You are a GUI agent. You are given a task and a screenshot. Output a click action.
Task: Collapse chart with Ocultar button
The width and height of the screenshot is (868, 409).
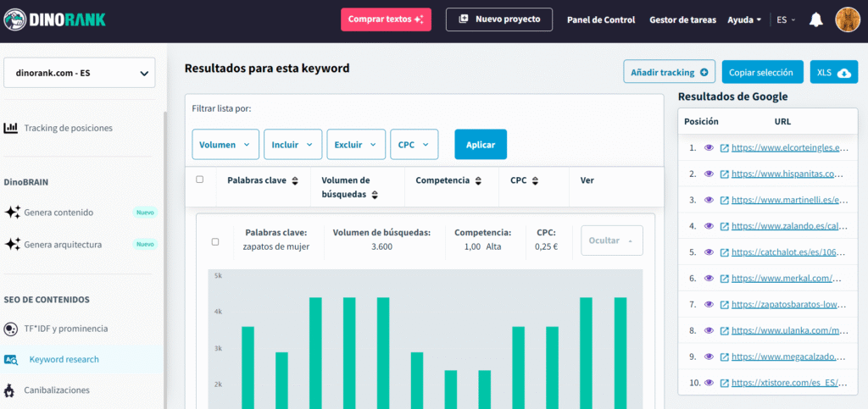click(x=612, y=240)
